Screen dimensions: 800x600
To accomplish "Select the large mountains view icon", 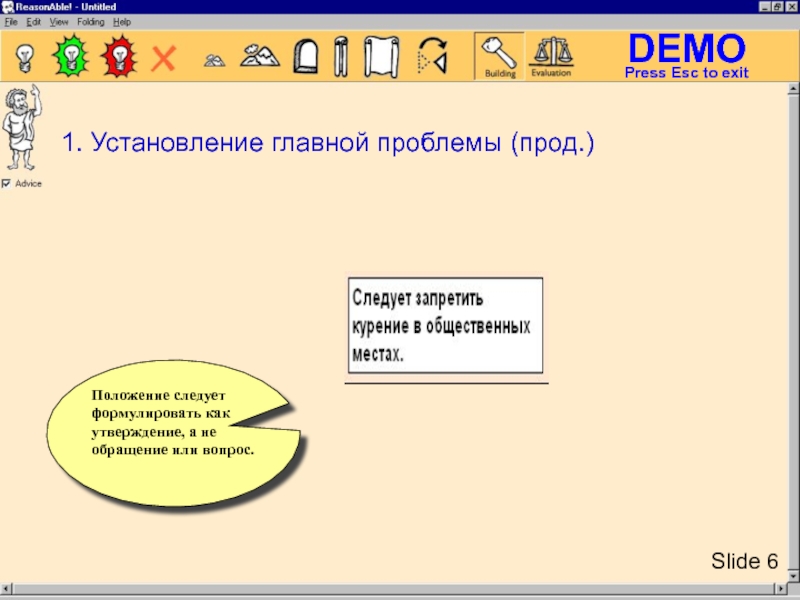I will click(x=260, y=56).
